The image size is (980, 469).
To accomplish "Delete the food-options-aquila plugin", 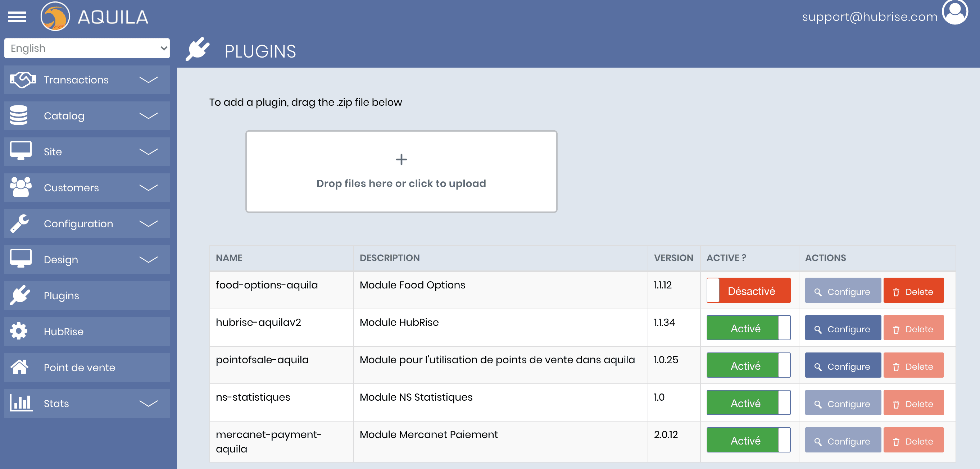I will click(x=913, y=291).
